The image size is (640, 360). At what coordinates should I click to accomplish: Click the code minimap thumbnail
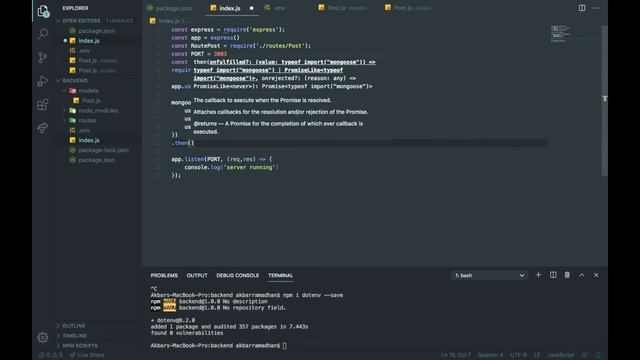tap(560, 33)
